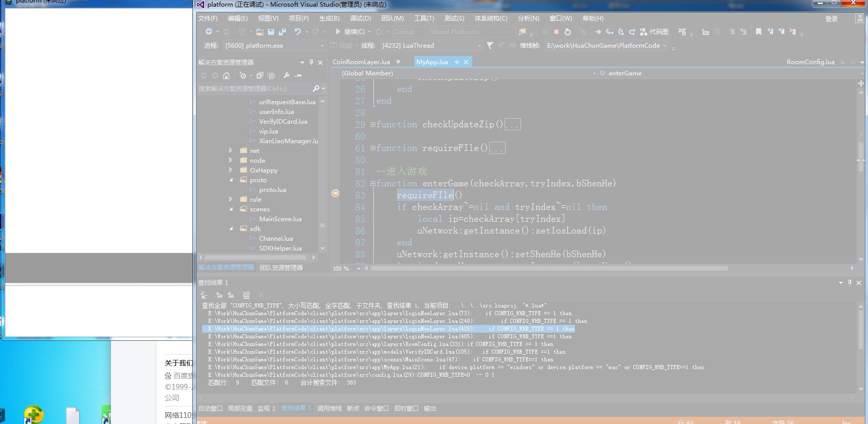
Task: Click the Show All Files icon in Solution Explorer
Action: (271, 75)
